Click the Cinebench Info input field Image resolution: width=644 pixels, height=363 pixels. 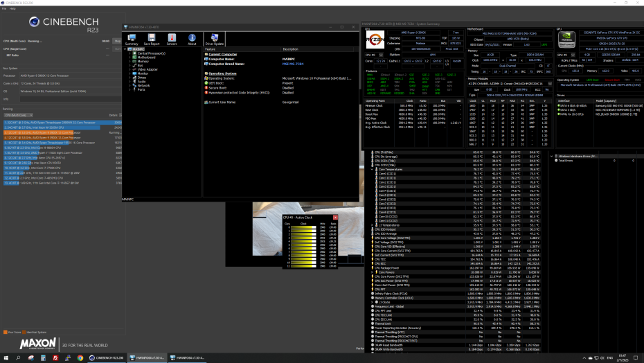tap(71, 99)
